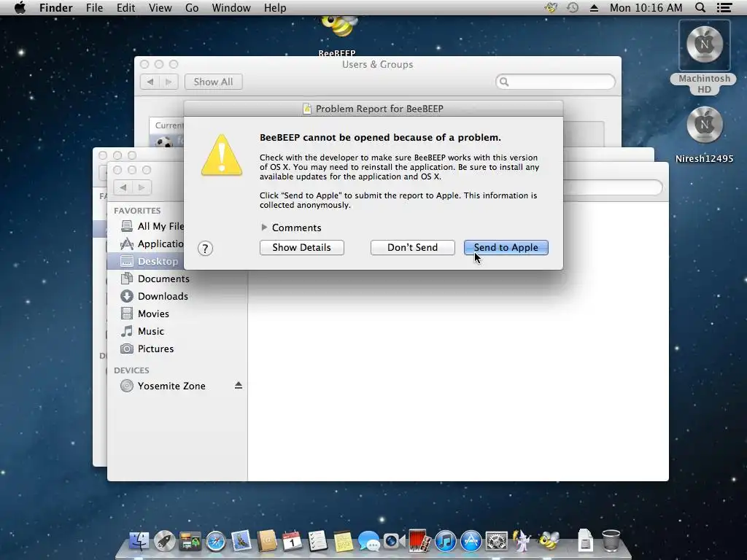Open Reminders checklist in Dock
Image resolution: width=747 pixels, height=560 pixels.
click(317, 542)
